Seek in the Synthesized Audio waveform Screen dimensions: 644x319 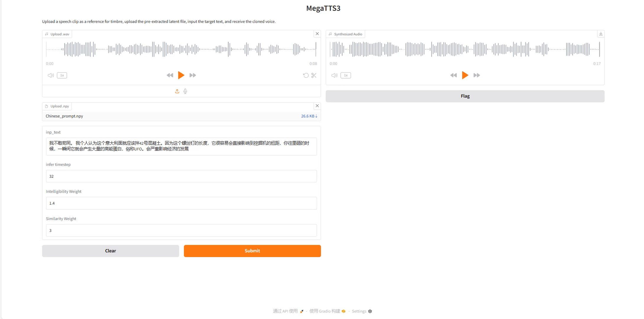465,49
